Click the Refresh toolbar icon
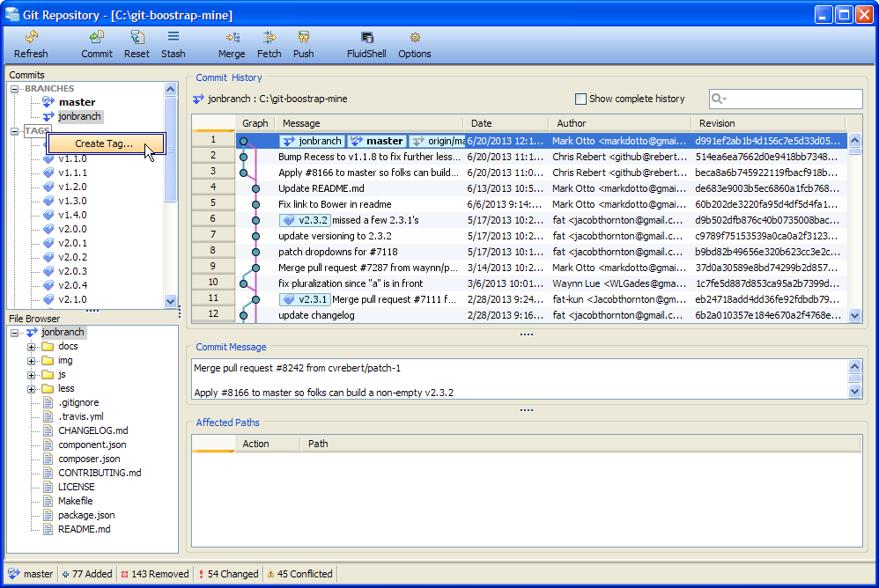The height and width of the screenshot is (588, 879). [x=31, y=44]
